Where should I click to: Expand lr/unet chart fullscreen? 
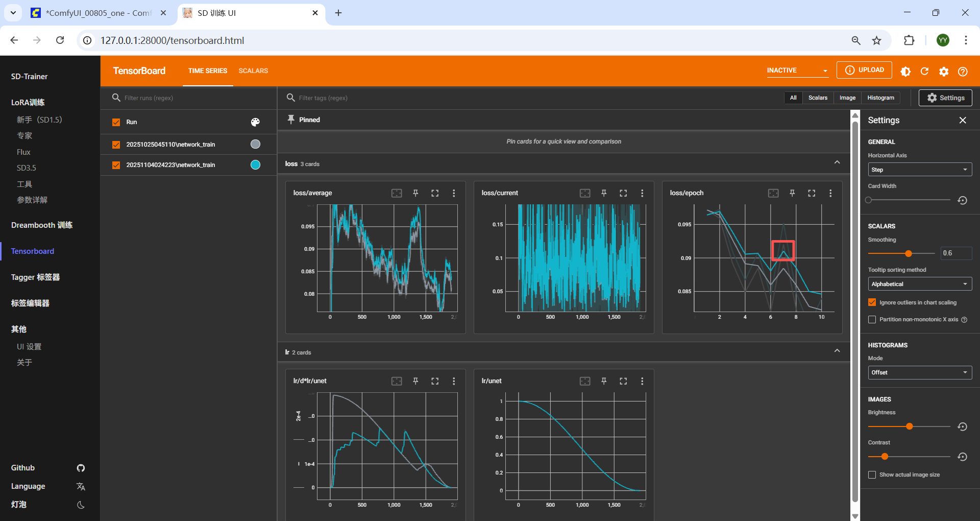[623, 381]
